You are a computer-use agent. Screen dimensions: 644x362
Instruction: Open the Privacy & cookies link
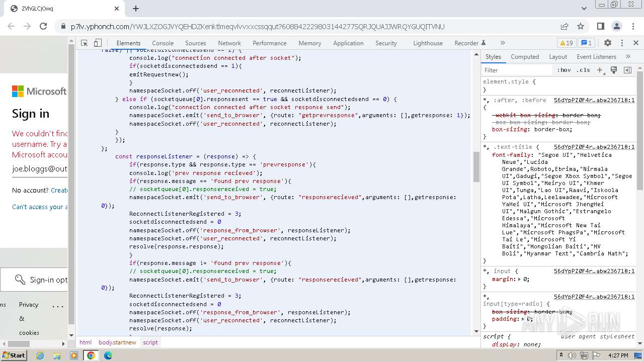29,318
